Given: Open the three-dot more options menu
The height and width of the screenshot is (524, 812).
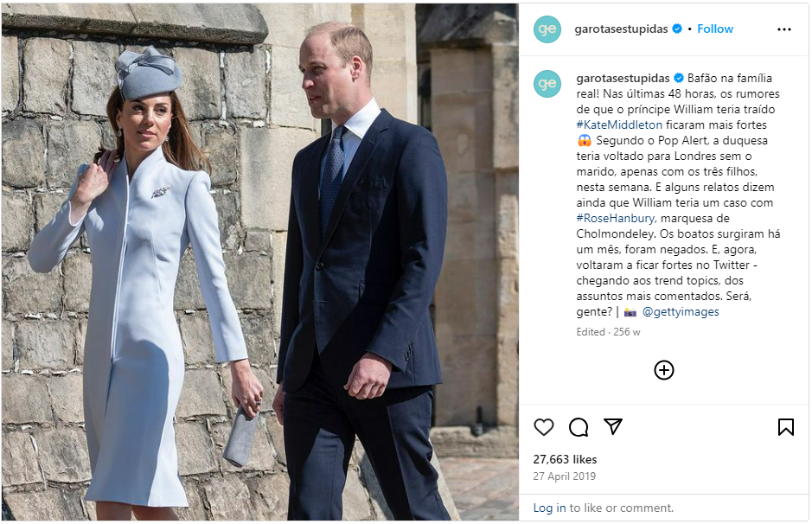Looking at the screenshot, I should 784,29.
